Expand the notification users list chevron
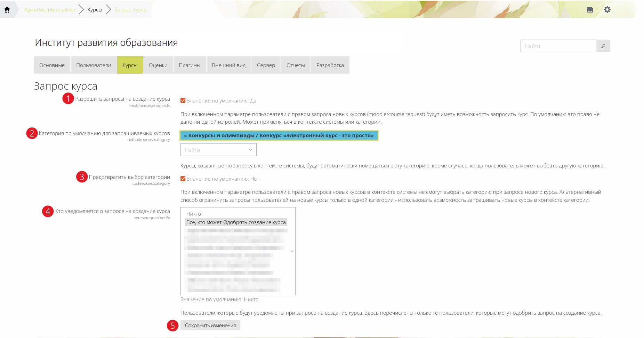Screen dimensions: 644x338 point(292,251)
